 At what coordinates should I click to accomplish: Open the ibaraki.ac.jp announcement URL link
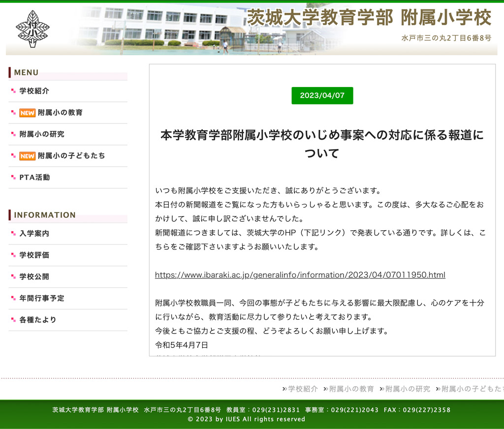click(x=300, y=275)
